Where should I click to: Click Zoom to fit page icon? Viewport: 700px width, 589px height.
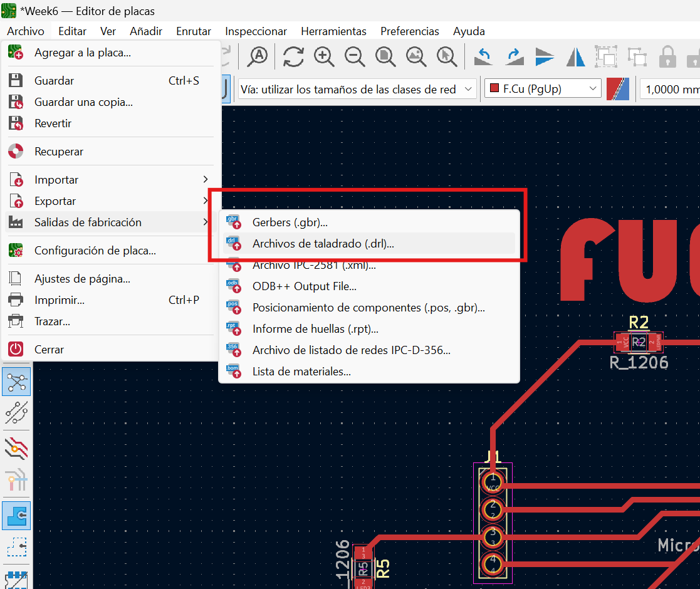[385, 57]
